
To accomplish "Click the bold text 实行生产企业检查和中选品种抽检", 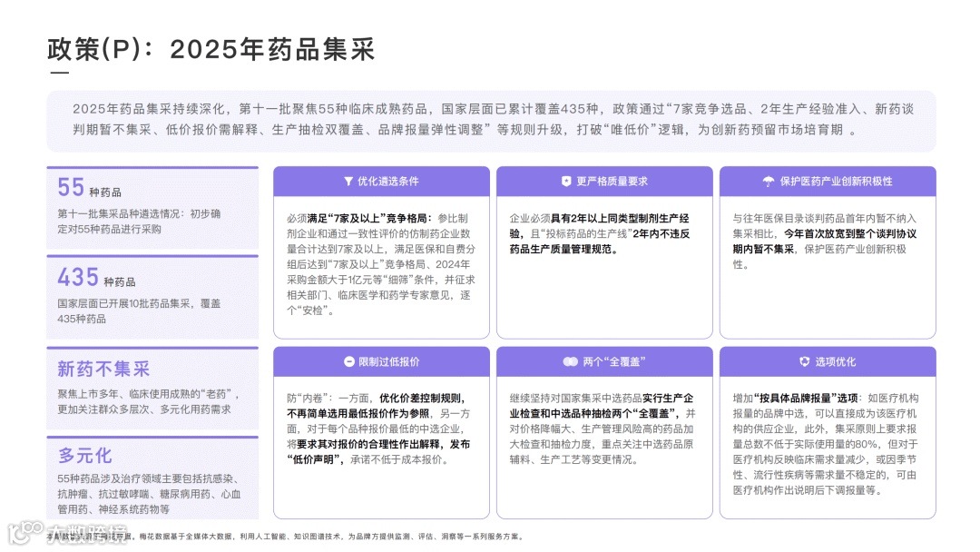I will [x=602, y=406].
